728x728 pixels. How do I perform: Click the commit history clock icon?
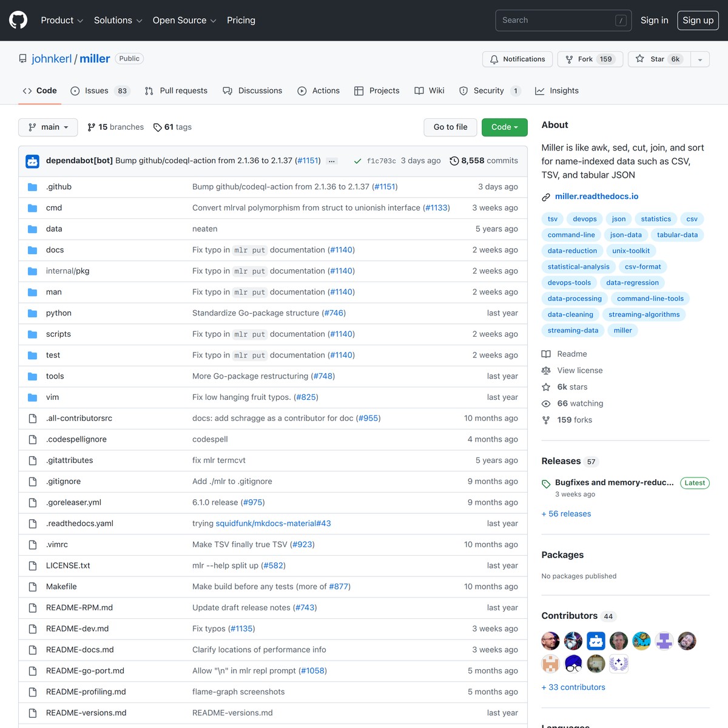click(454, 161)
